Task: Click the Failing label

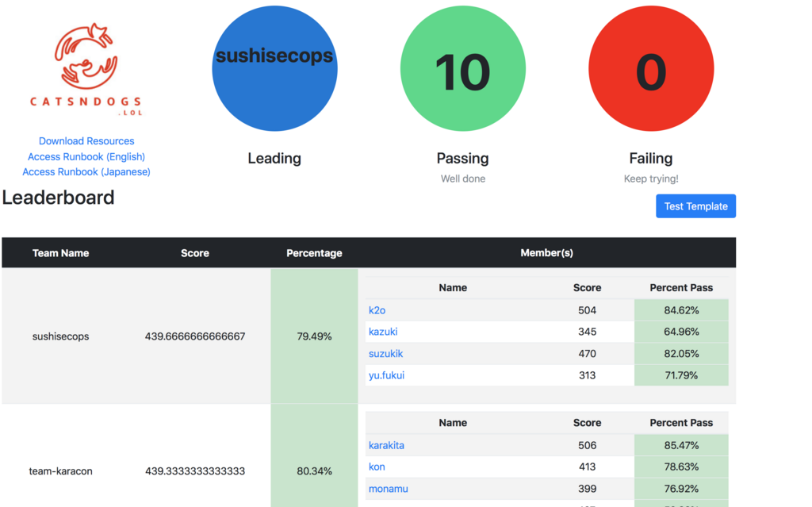Action: tap(651, 158)
